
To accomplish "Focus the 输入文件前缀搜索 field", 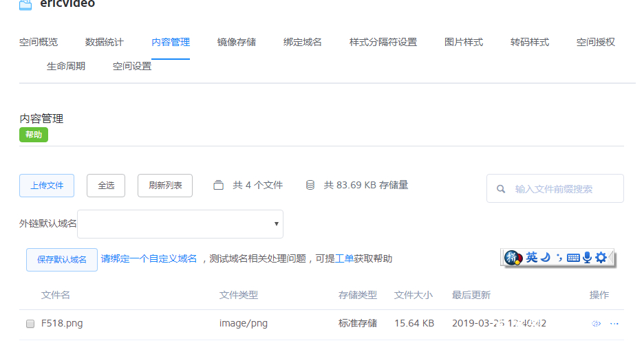I will point(555,188).
